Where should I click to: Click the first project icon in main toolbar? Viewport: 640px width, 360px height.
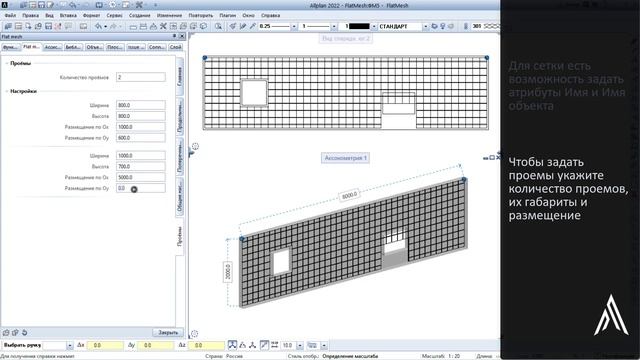point(8,26)
